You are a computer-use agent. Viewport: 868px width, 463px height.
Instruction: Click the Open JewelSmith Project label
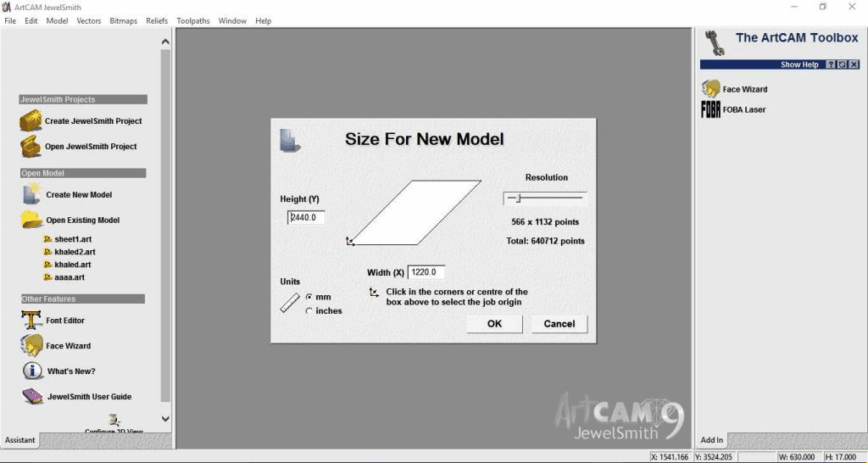91,146
